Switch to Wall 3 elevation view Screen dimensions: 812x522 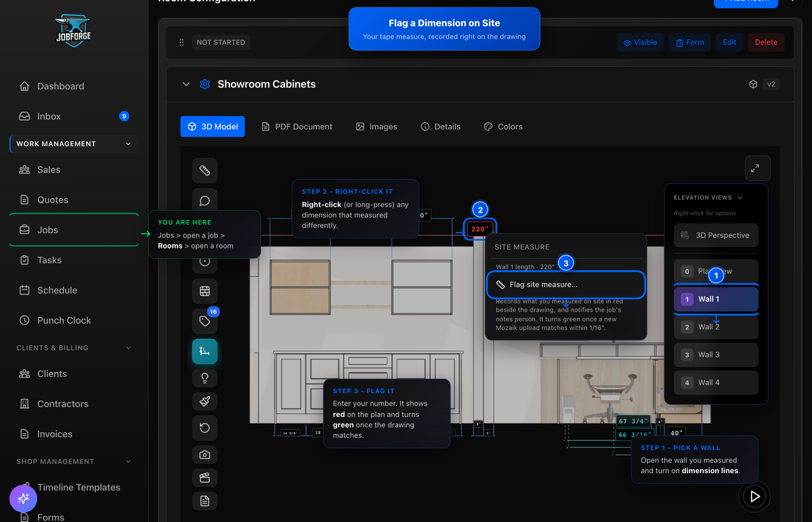(x=716, y=355)
